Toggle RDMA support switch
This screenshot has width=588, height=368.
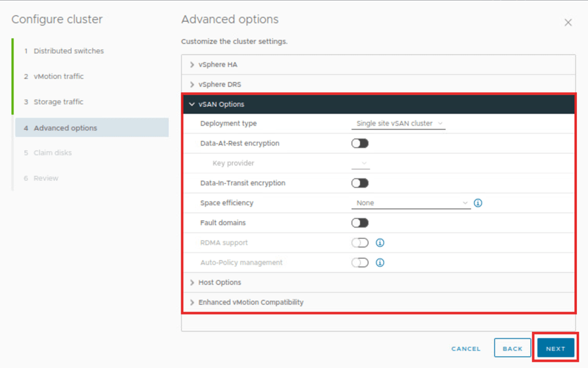[x=360, y=243]
